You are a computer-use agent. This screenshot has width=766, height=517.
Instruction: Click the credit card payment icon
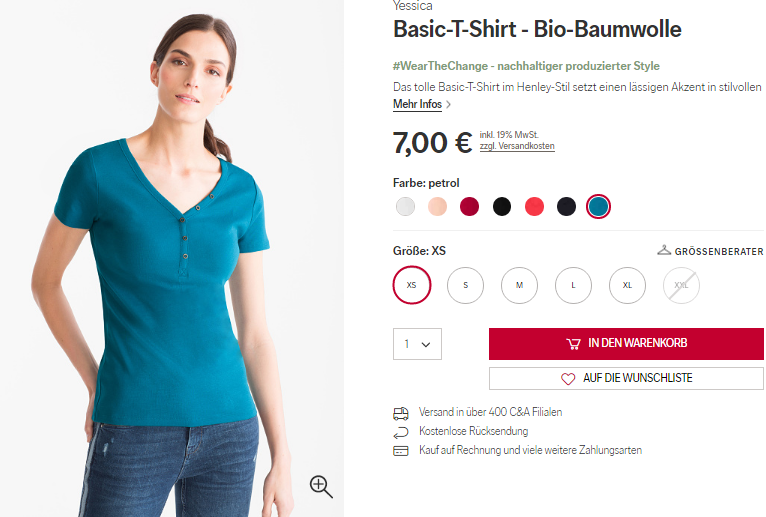pos(401,451)
